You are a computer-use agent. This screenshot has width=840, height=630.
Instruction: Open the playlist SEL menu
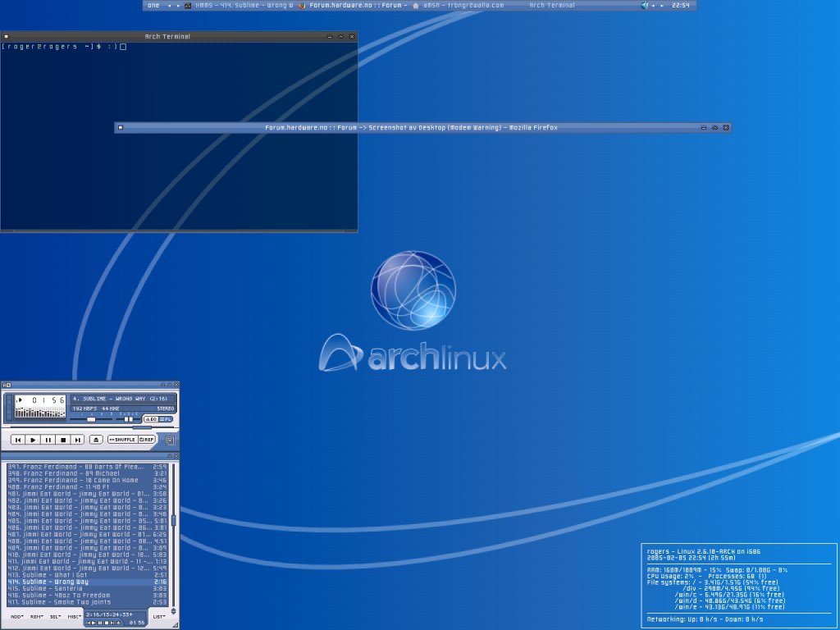point(55,617)
